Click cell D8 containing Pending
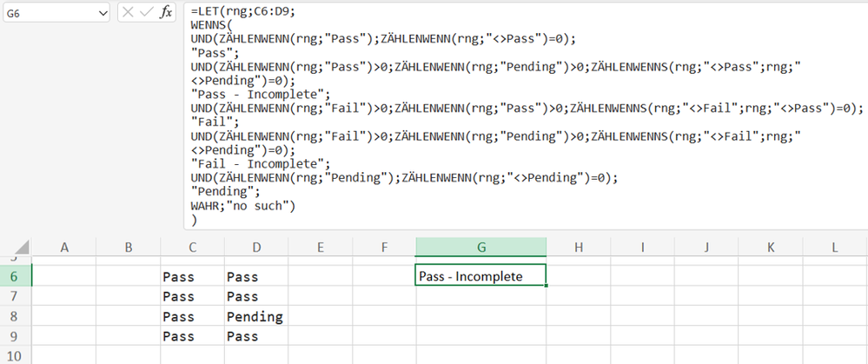The width and height of the screenshot is (868, 364). click(256, 316)
